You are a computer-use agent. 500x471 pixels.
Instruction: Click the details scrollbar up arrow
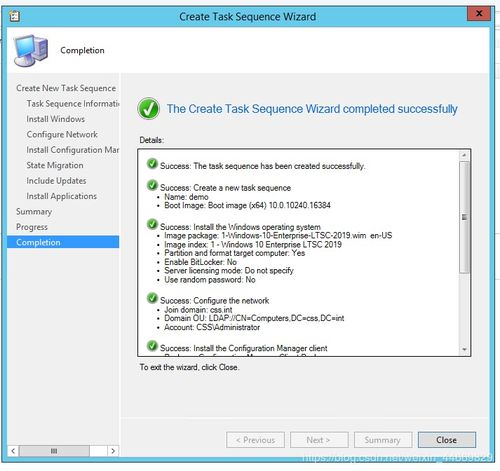pyautogui.click(x=464, y=155)
